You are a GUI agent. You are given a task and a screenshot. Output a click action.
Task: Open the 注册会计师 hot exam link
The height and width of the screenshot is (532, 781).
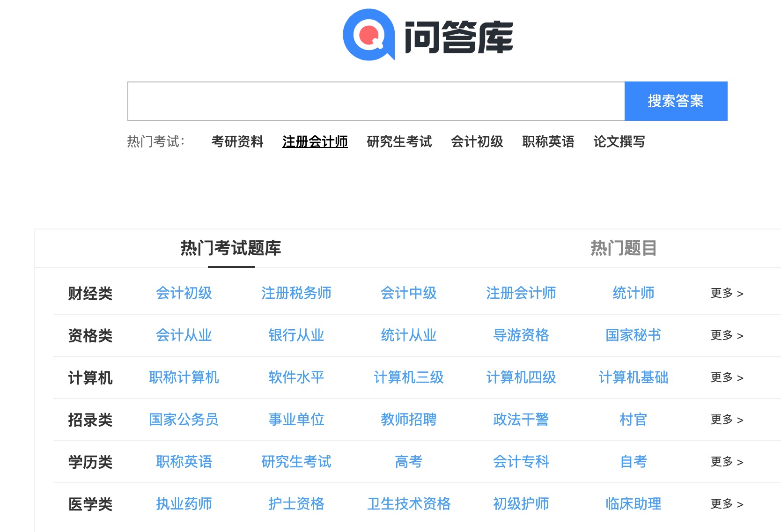coord(315,142)
